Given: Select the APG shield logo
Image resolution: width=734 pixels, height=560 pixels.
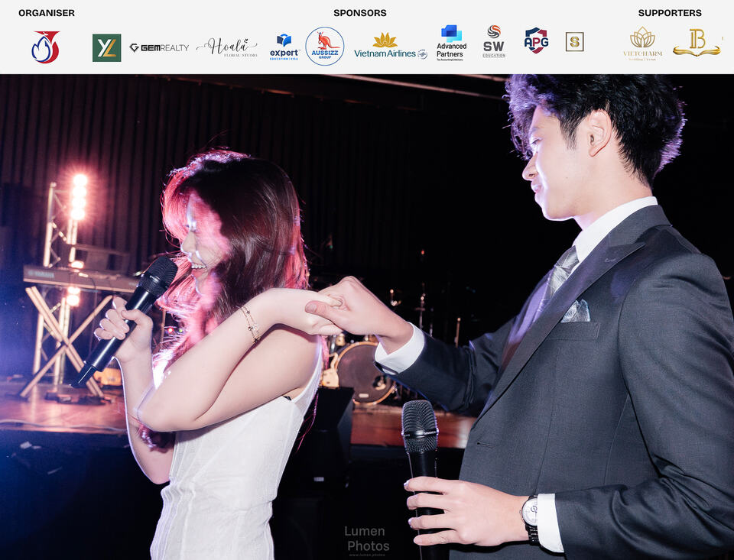Looking at the screenshot, I should pos(536,40).
